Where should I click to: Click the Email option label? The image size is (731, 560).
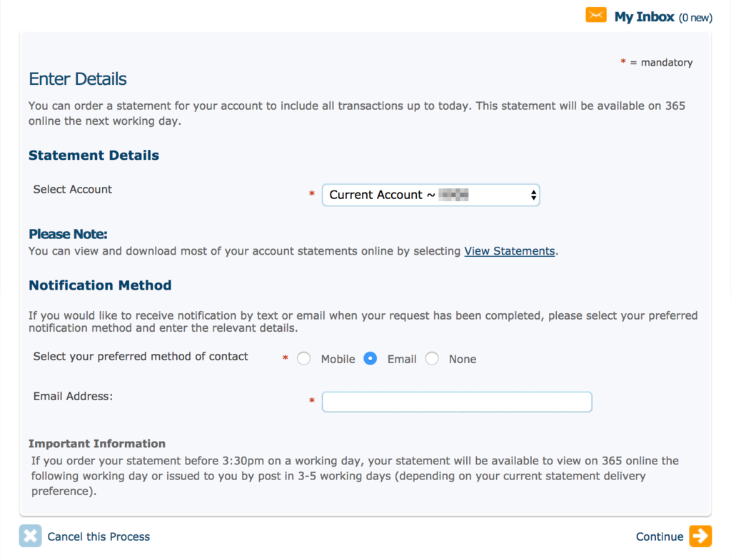coord(402,360)
